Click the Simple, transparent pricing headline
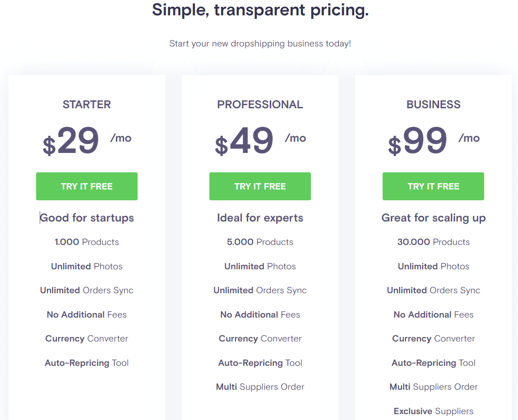518x420 pixels. 260,10
